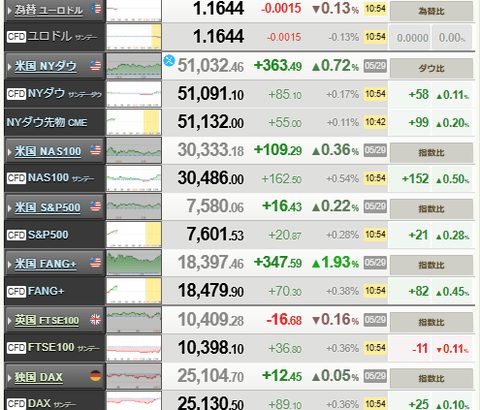Click the 指数比 button in DAX row
The image size is (480, 410).
(431, 378)
